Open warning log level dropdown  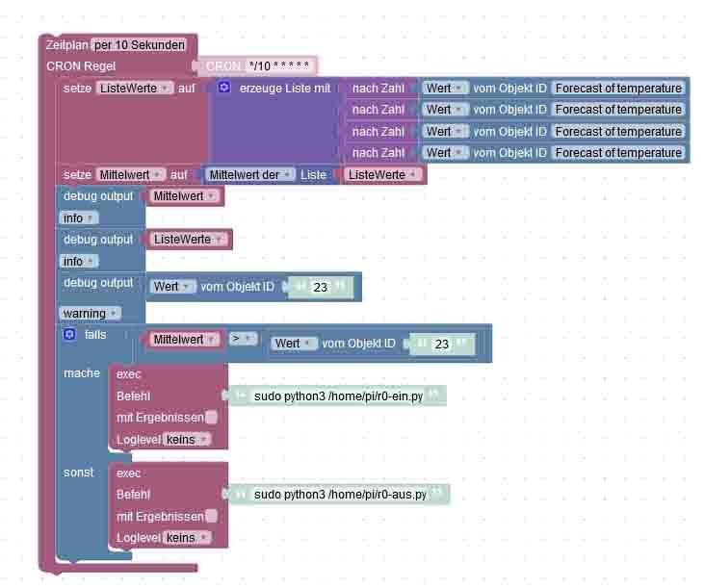tap(90, 313)
